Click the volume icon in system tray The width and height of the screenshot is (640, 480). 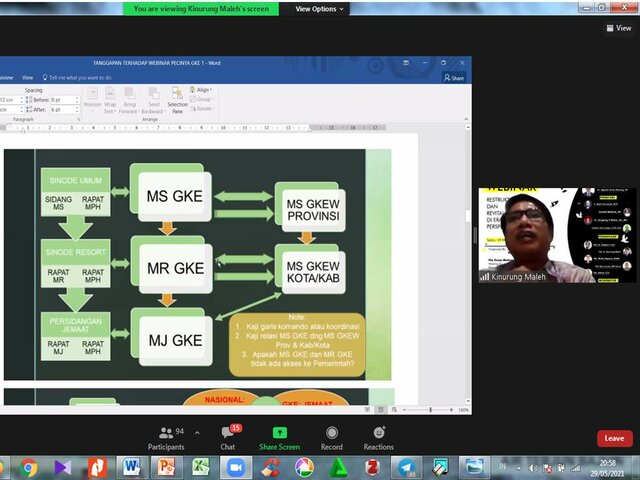pyautogui.click(x=533, y=468)
